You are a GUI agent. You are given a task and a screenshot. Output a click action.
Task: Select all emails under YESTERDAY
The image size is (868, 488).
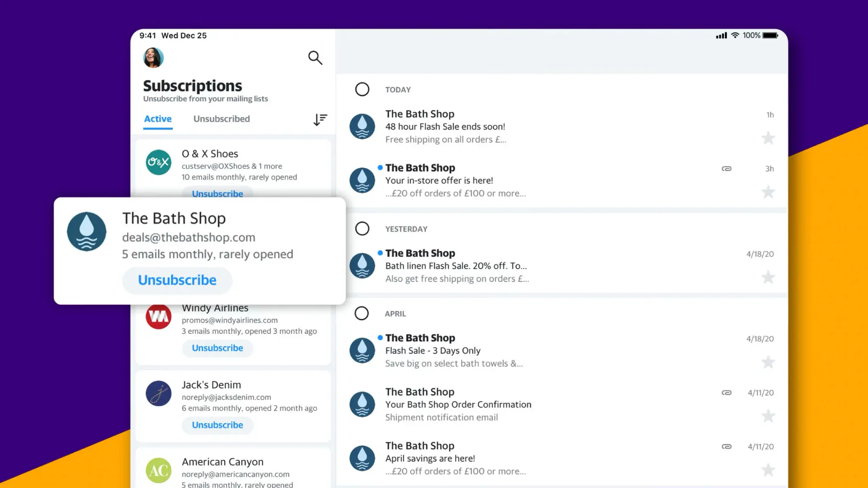coord(362,228)
